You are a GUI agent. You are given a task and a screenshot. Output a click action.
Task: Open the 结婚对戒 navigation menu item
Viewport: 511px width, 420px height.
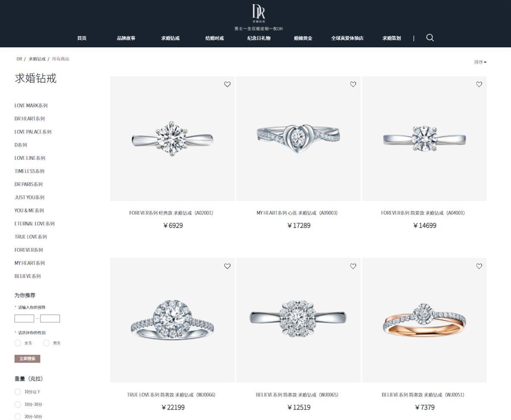point(214,38)
